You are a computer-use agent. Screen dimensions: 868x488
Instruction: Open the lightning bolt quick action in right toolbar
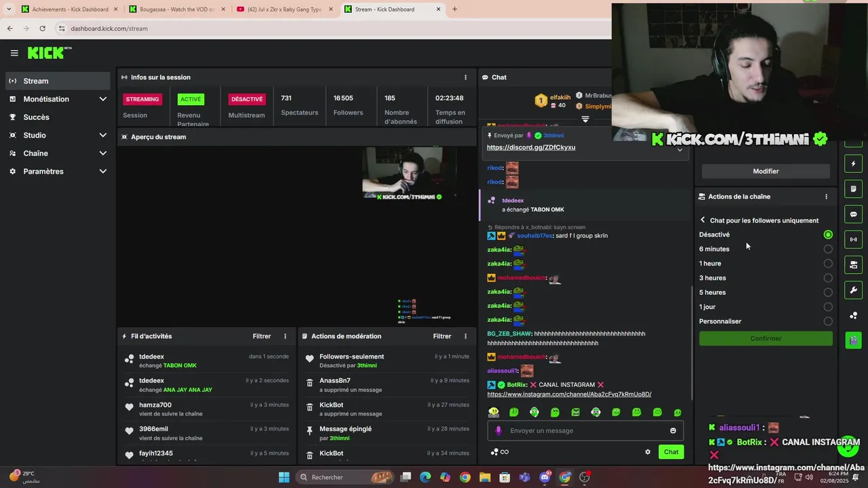click(x=853, y=164)
